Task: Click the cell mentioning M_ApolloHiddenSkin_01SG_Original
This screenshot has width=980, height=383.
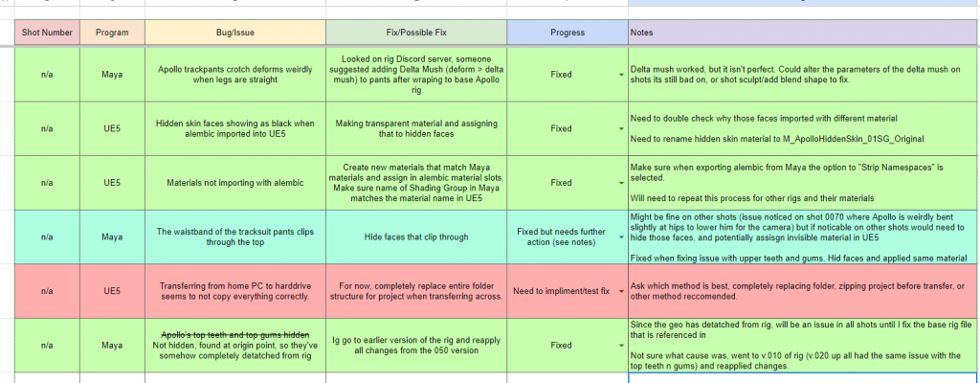Action: coord(804,129)
